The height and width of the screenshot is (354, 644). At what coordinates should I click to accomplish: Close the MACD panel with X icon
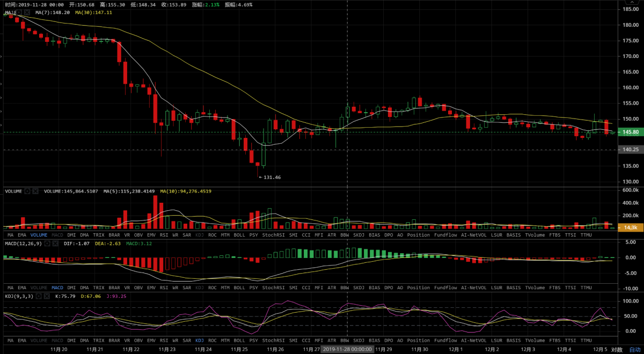[54, 244]
